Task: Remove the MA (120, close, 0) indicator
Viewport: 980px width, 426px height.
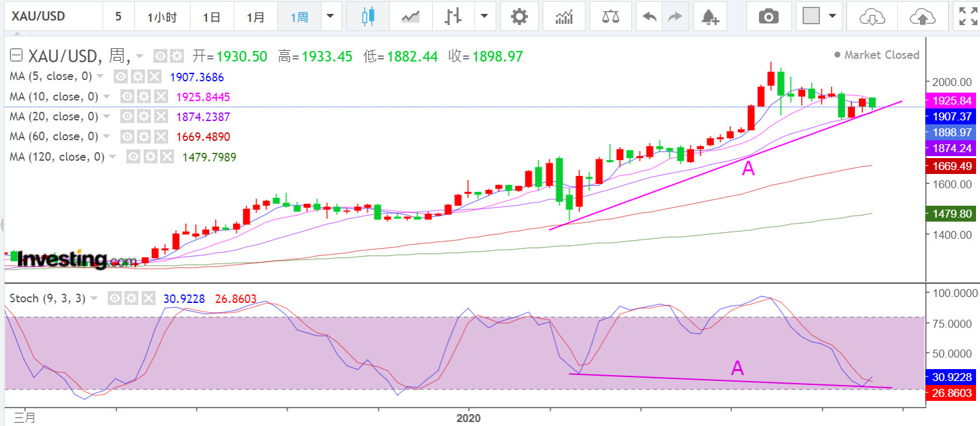Action: coord(167,157)
